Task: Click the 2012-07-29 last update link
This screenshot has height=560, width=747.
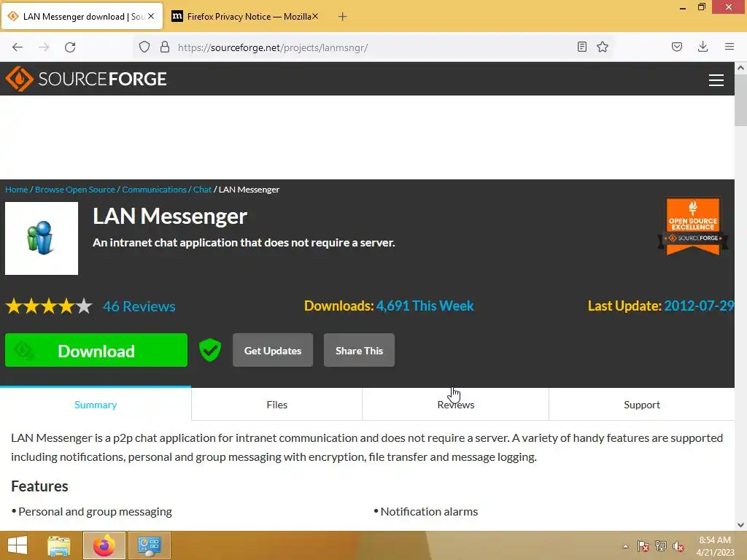Action: click(699, 306)
